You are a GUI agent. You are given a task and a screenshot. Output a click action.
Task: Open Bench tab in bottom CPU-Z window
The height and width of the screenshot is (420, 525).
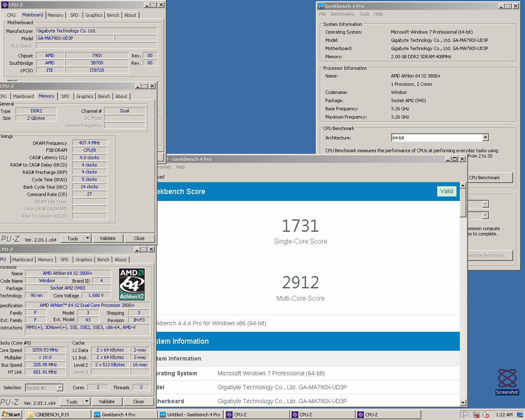coord(103,260)
